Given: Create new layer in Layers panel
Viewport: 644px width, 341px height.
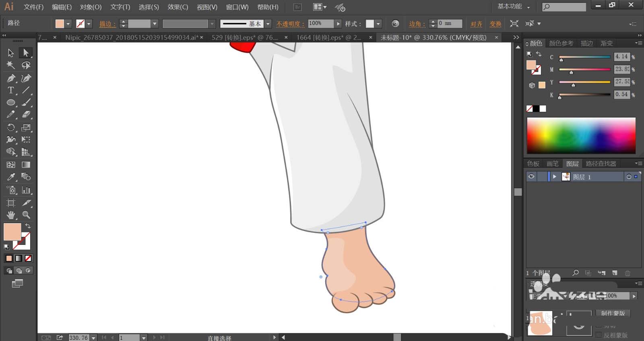Looking at the screenshot, I should coord(615,273).
